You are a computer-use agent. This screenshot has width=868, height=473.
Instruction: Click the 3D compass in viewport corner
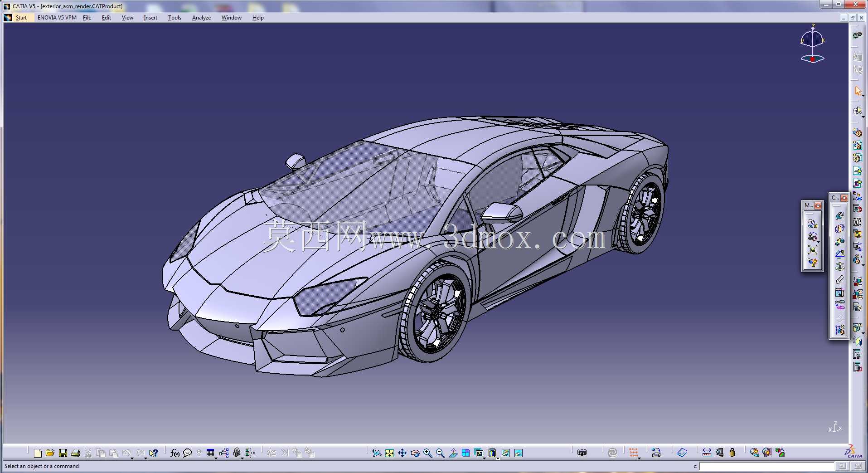click(812, 44)
